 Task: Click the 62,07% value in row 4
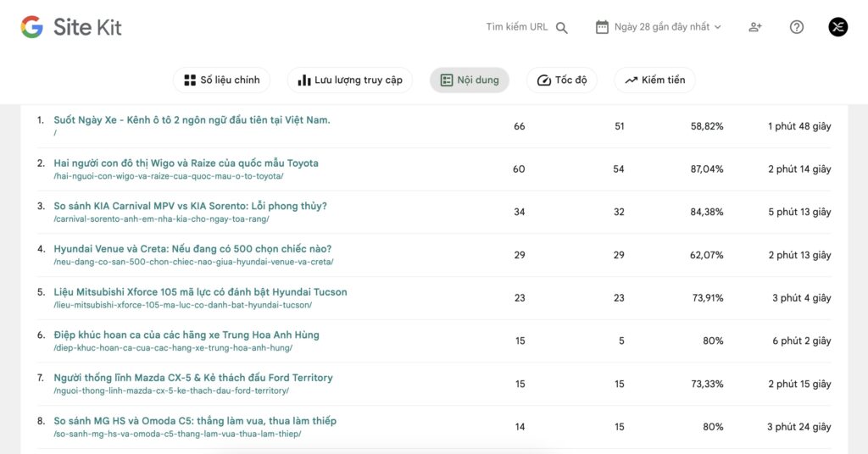pos(706,255)
